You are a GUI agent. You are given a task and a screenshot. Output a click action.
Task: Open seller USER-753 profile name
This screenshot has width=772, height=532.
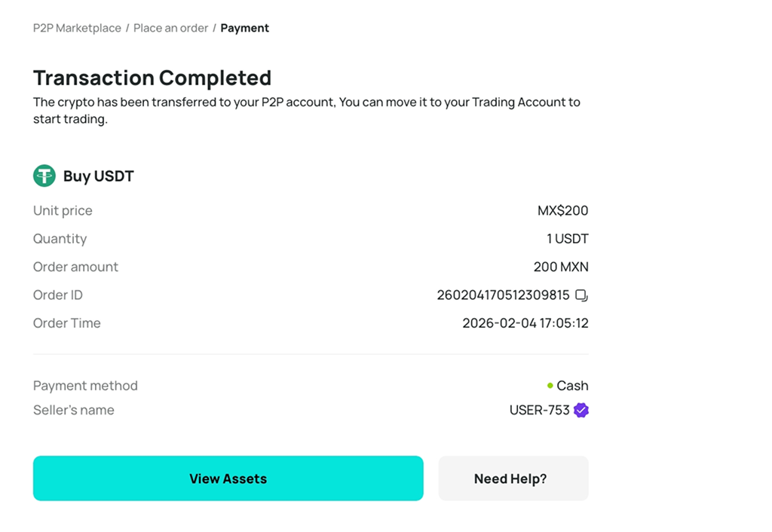tap(539, 410)
